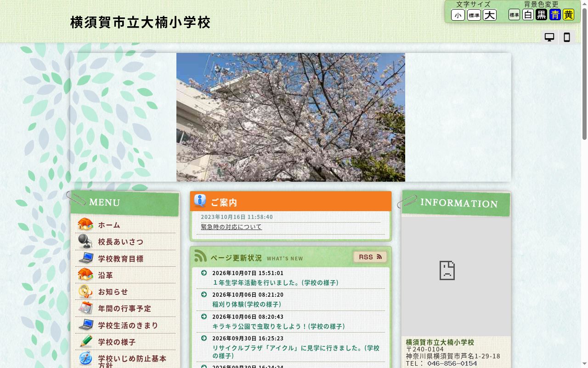588x368 pixels.
Task: Click the information icon beside ご案内
Action: 200,201
